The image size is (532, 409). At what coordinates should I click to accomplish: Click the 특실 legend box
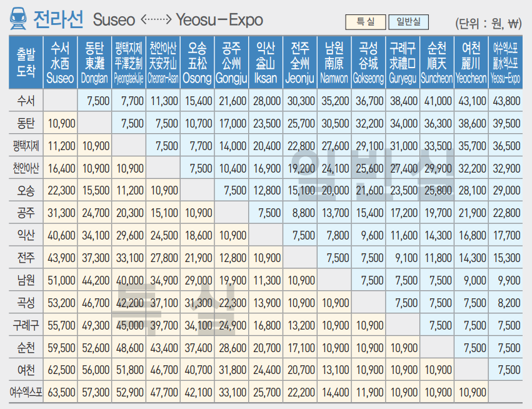pyautogui.click(x=365, y=22)
